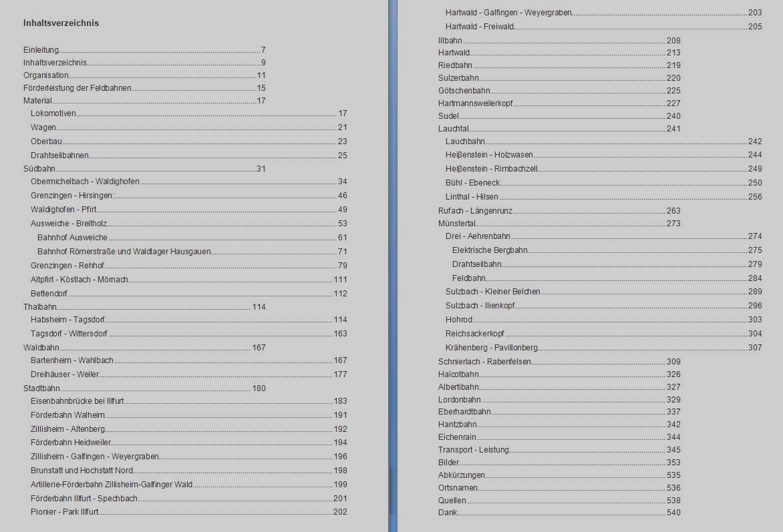
Task: Select the Oberbau entry
Action: pos(47,142)
